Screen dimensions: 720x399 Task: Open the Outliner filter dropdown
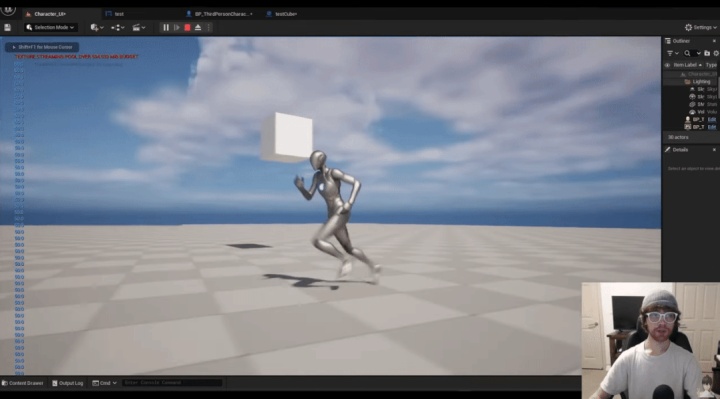pyautogui.click(x=672, y=53)
